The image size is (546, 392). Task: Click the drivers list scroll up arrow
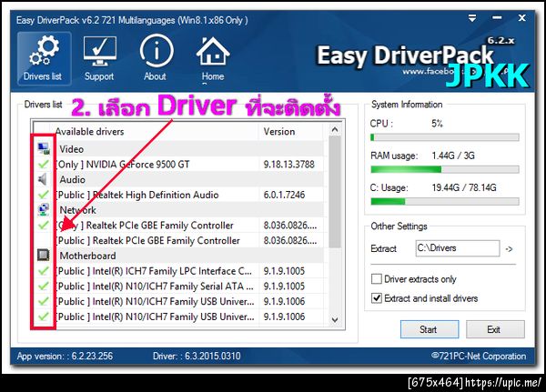(x=335, y=130)
